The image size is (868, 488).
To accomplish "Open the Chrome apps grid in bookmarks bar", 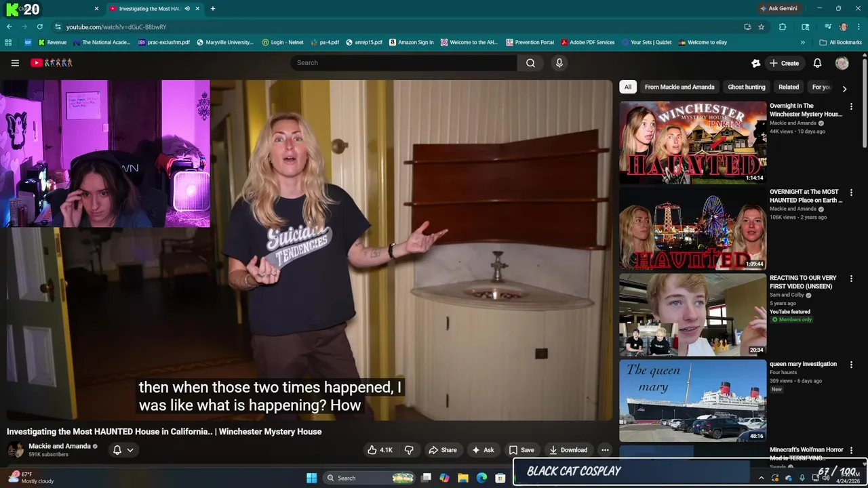I will click(x=8, y=42).
